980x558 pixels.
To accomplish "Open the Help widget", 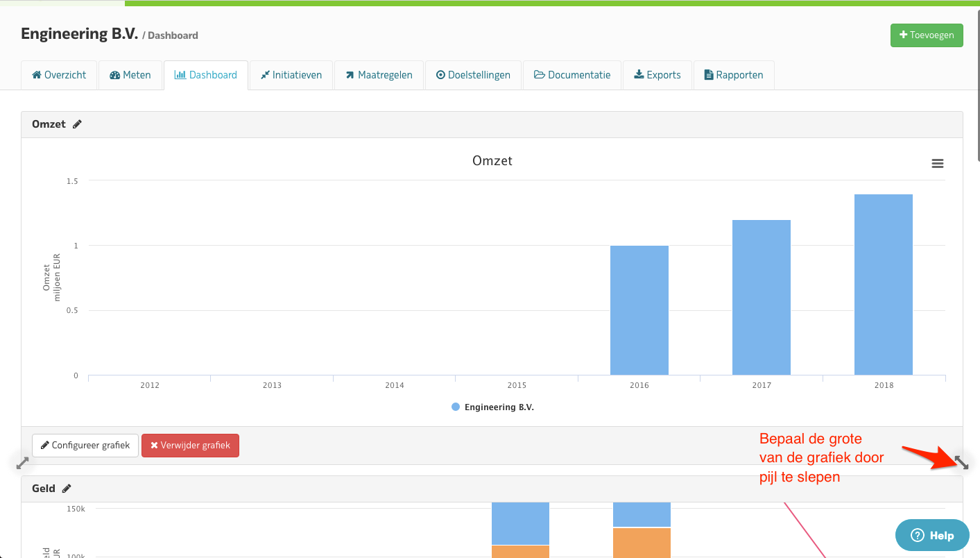I will pos(932,535).
